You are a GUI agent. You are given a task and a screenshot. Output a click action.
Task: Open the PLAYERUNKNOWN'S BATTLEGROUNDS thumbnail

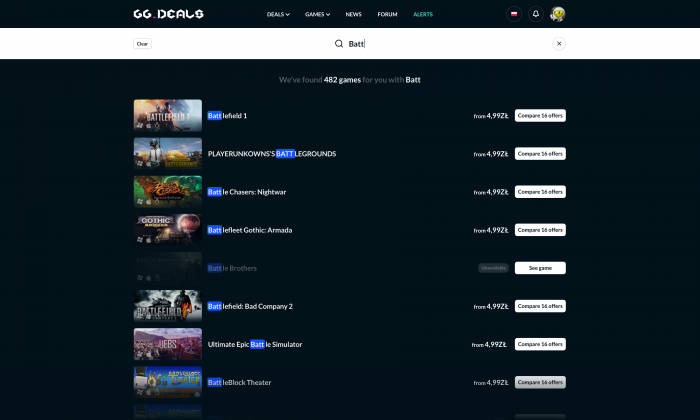168,154
